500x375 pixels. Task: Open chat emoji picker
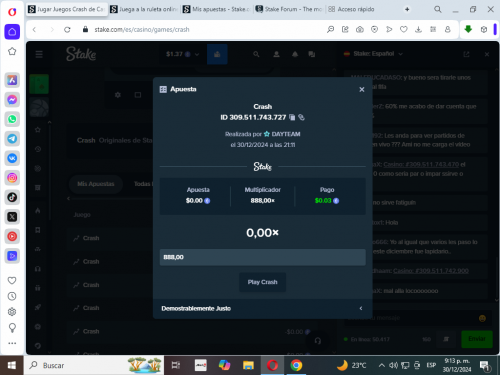482,318
